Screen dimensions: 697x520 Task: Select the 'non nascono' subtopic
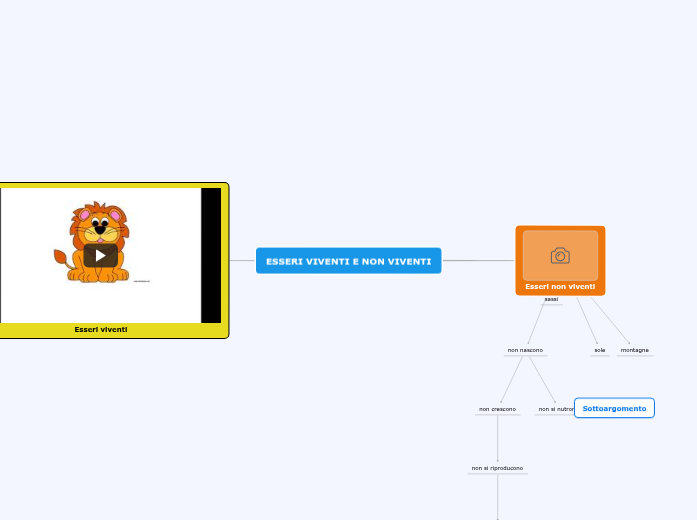(x=525, y=350)
